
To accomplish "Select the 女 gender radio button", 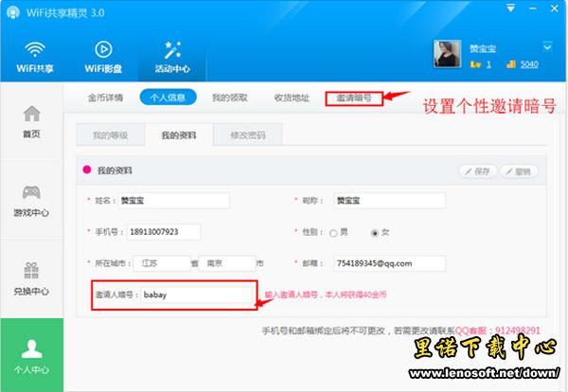I will tap(375, 233).
